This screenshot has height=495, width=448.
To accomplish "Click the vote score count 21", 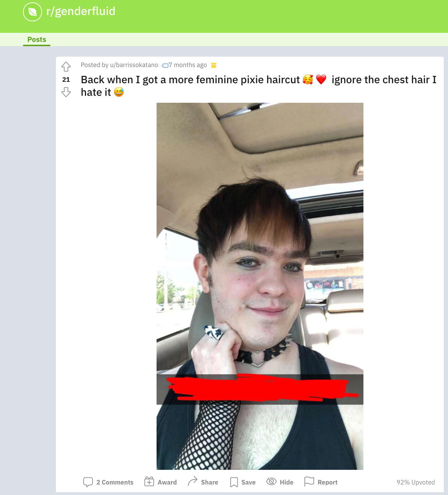I will [x=66, y=80].
